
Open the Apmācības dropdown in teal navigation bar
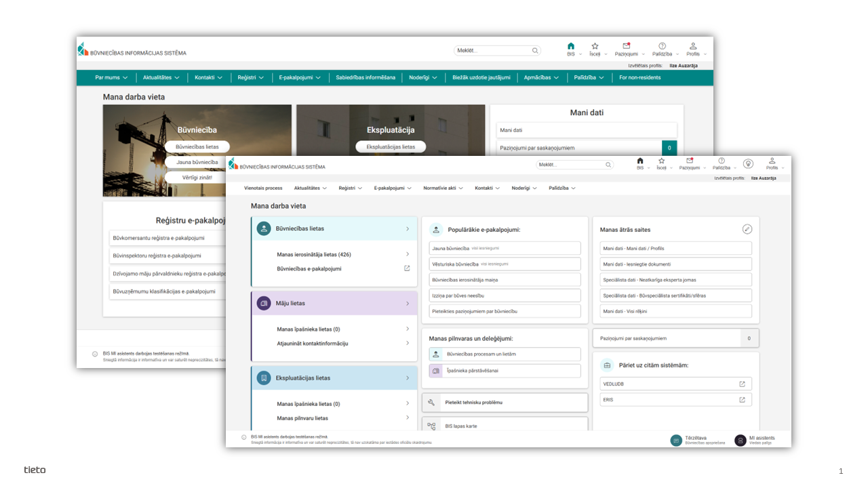[541, 77]
